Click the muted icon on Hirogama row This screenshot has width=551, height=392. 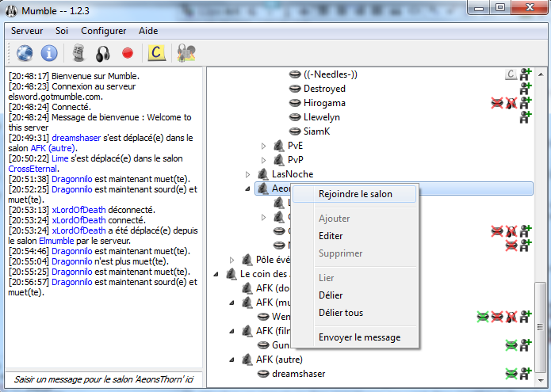coord(497,103)
